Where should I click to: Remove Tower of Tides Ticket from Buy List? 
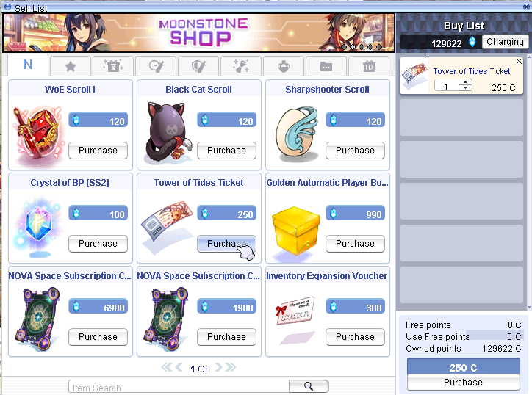pos(519,62)
